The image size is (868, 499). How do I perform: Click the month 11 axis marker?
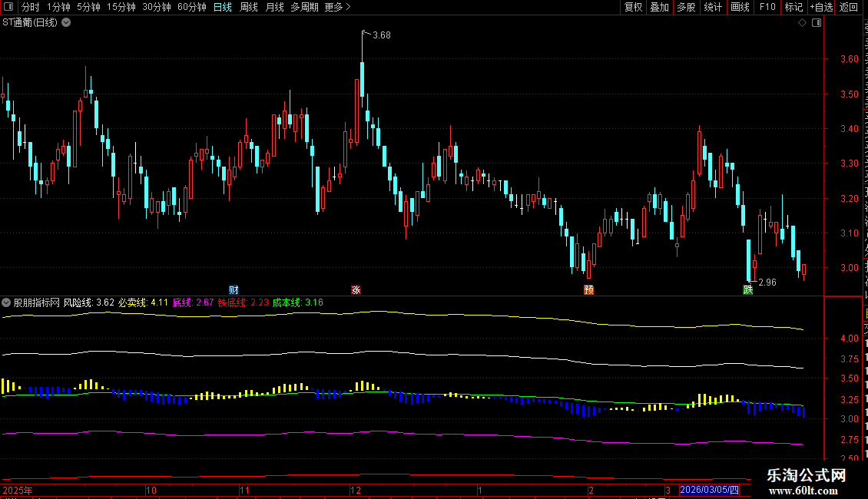pyautogui.click(x=245, y=490)
